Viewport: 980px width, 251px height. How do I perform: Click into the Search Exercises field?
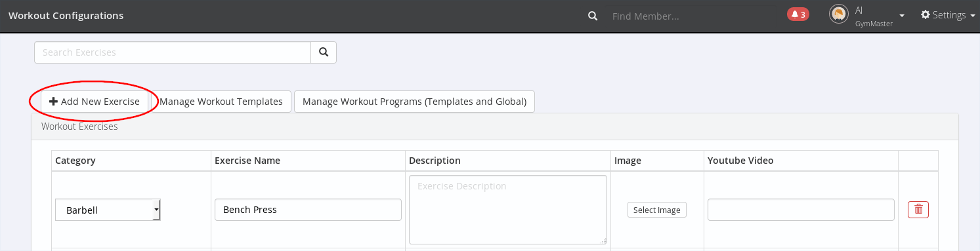[173, 52]
